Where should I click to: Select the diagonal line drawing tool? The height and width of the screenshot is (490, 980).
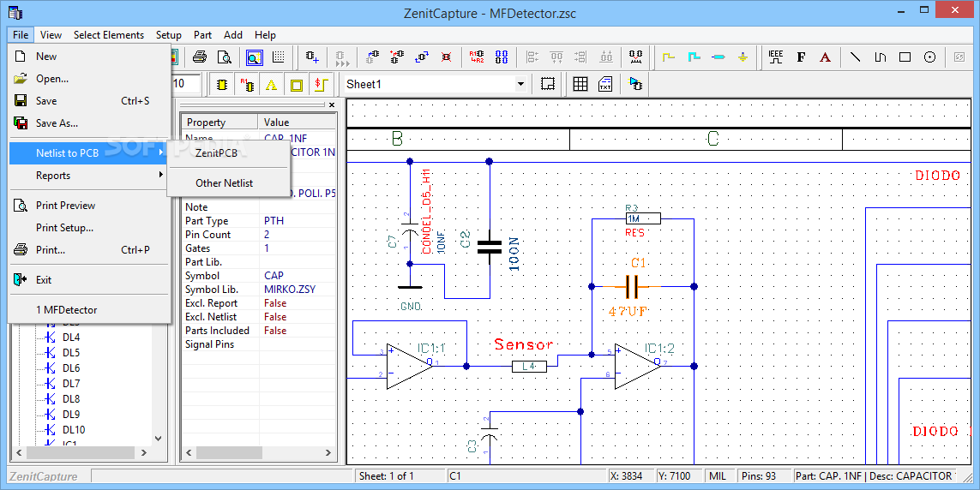(856, 57)
